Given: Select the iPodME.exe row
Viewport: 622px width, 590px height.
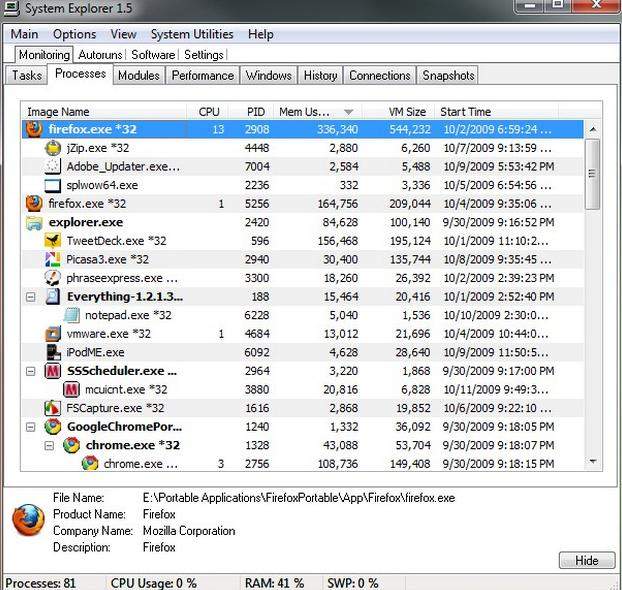Looking at the screenshot, I should point(302,352).
